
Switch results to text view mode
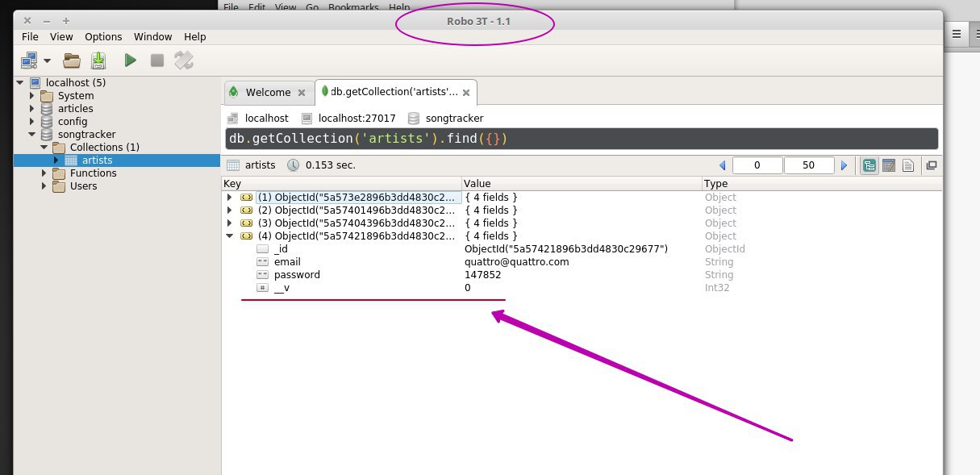(x=907, y=165)
